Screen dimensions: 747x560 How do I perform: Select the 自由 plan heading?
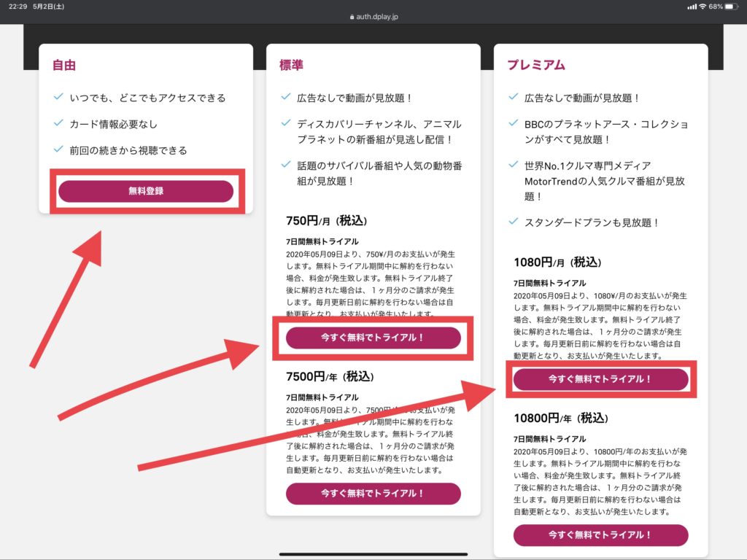[x=63, y=65]
